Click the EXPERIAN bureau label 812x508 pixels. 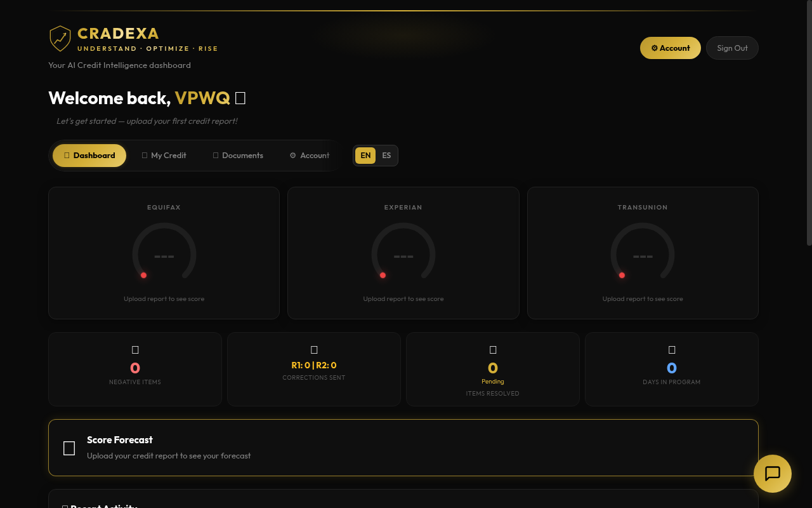(x=403, y=208)
